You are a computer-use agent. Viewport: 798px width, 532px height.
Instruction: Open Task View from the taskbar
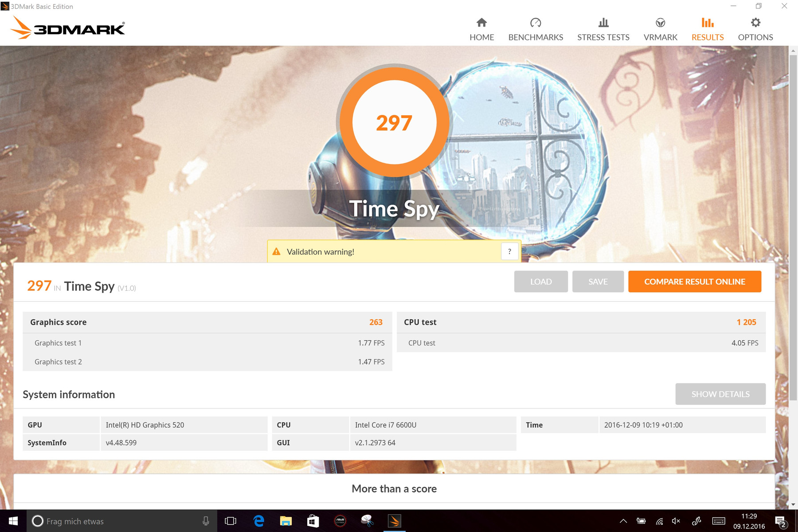[231, 521]
